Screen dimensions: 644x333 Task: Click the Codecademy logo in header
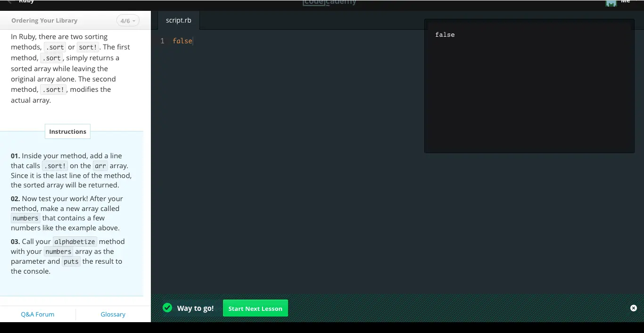click(330, 3)
